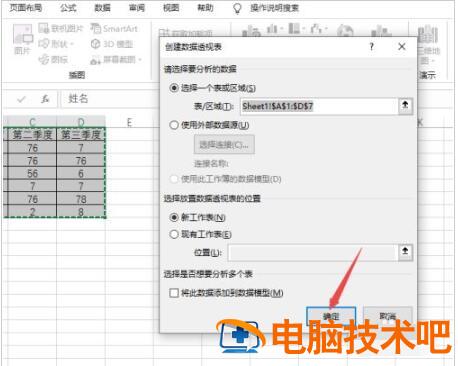This screenshot has width=458, height=366.
Task: Close the 创建数据透视表 dialog
Action: coord(402,46)
